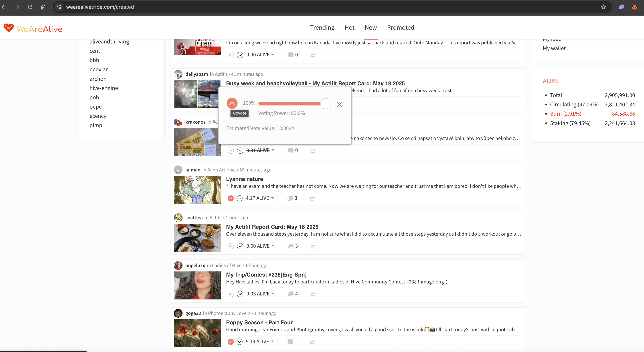Open the Lyanna nature post title

click(x=244, y=179)
